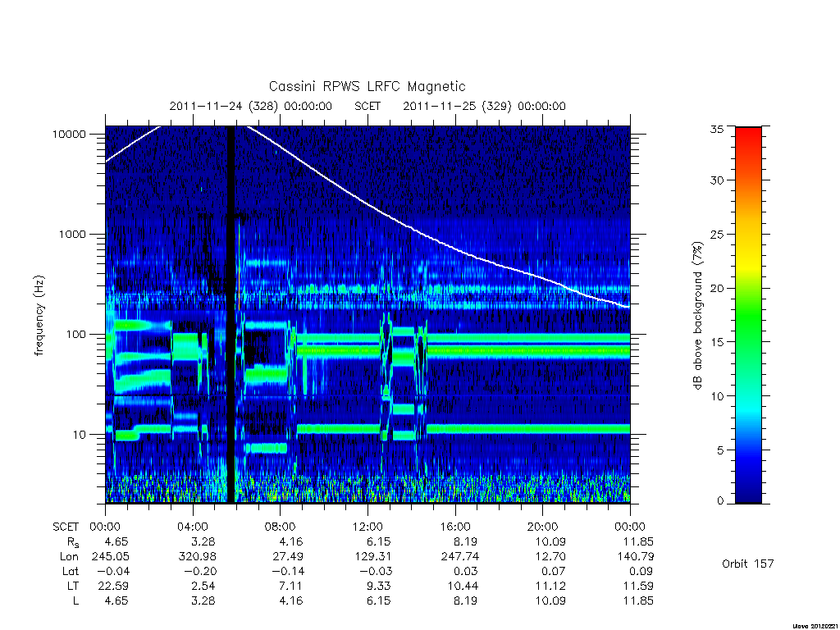Viewport: 840px width, 630px height.
Task: Click the 'SCET' label between the timestamps
Action: [367, 106]
